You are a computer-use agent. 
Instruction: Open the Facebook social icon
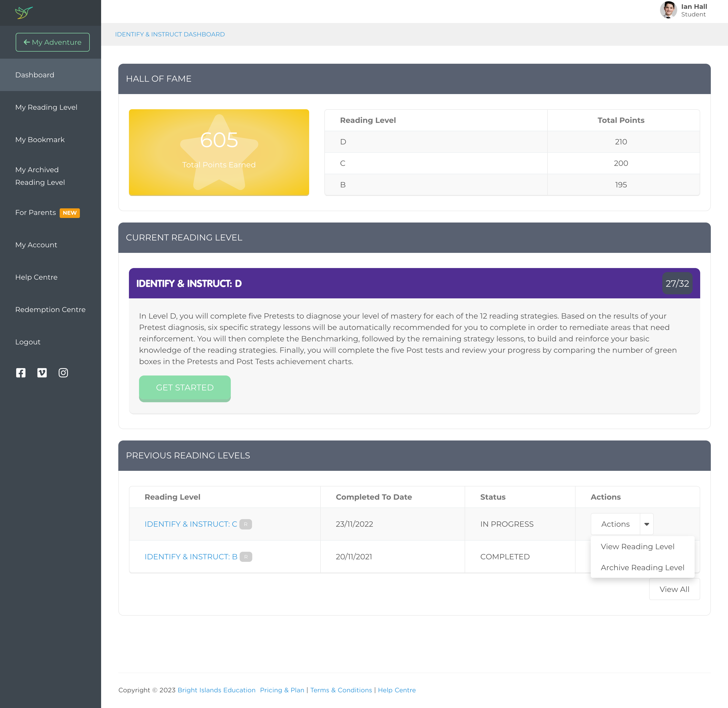21,373
